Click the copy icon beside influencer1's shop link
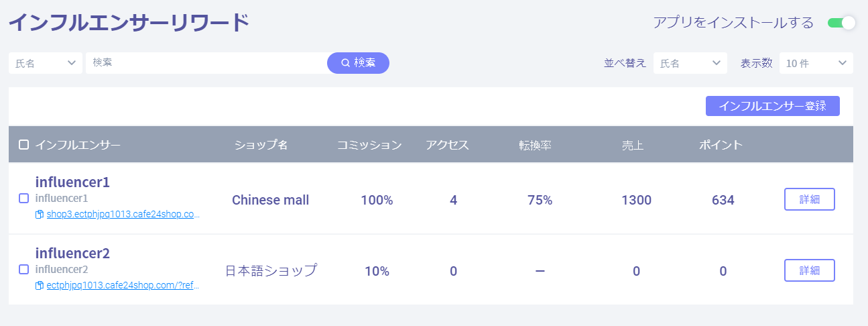 40,215
